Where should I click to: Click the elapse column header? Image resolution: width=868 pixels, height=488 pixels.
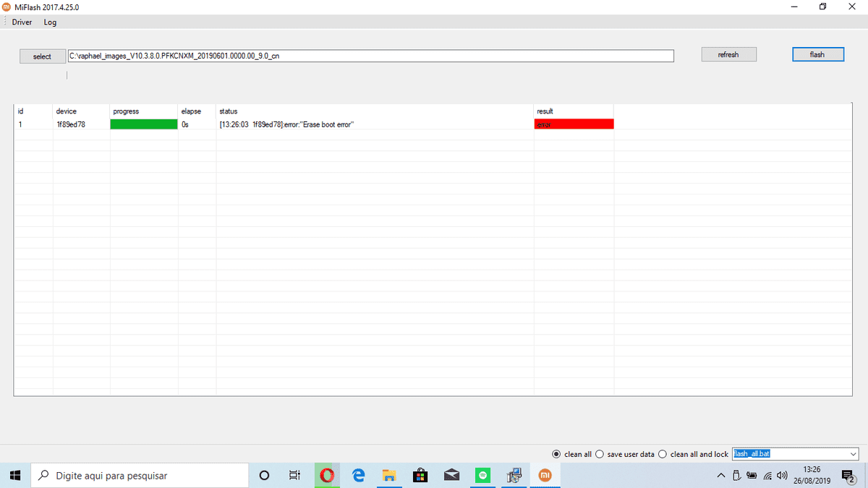[191, 111]
